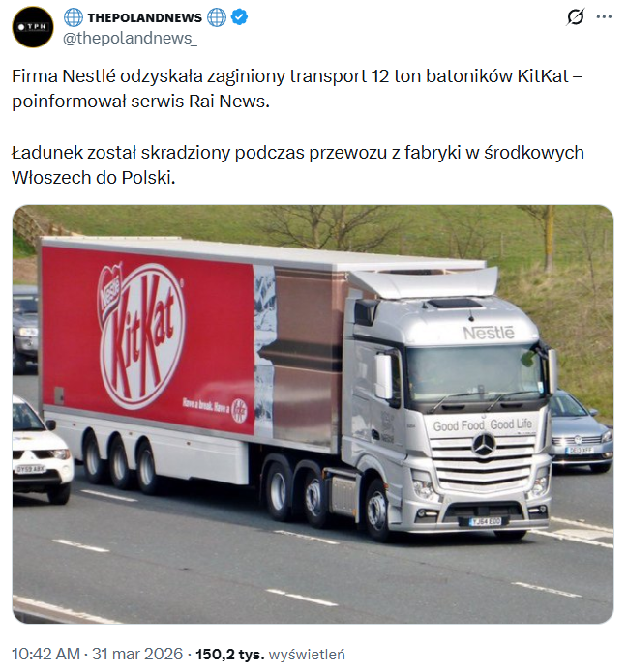Click the Good Food Good Life slogan

pyautogui.click(x=483, y=425)
